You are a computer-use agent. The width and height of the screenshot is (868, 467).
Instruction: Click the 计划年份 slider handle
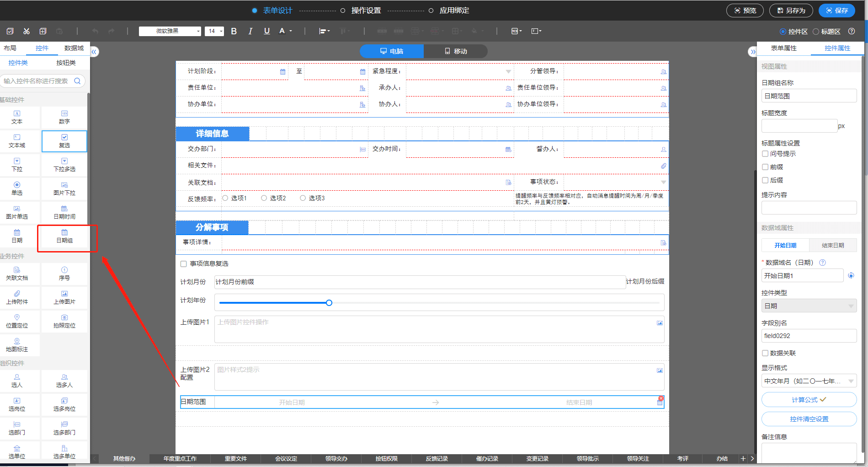(329, 303)
